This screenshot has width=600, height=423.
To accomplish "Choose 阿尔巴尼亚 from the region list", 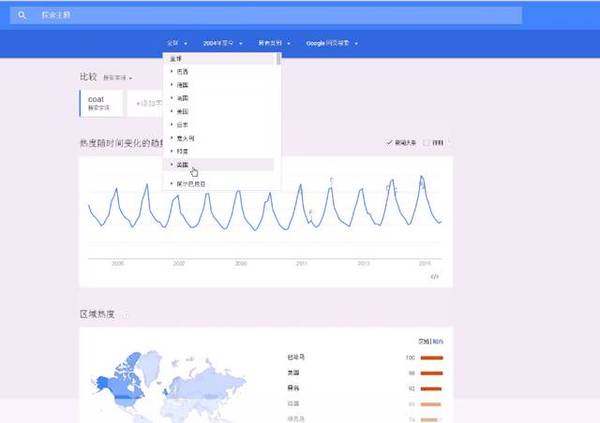I will (x=191, y=184).
